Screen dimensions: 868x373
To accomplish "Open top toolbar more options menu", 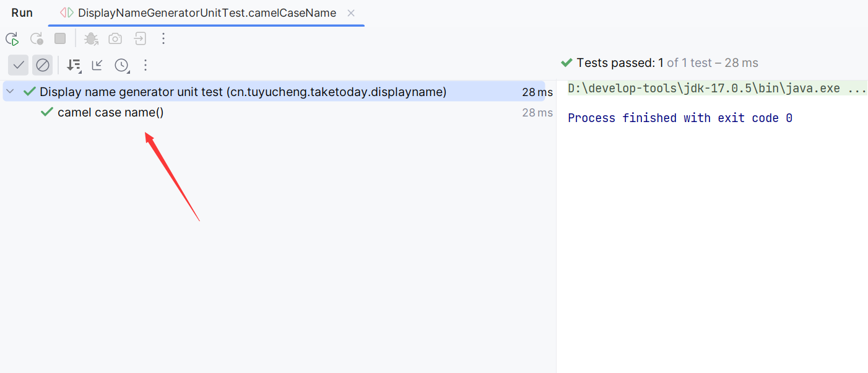I will [x=163, y=39].
